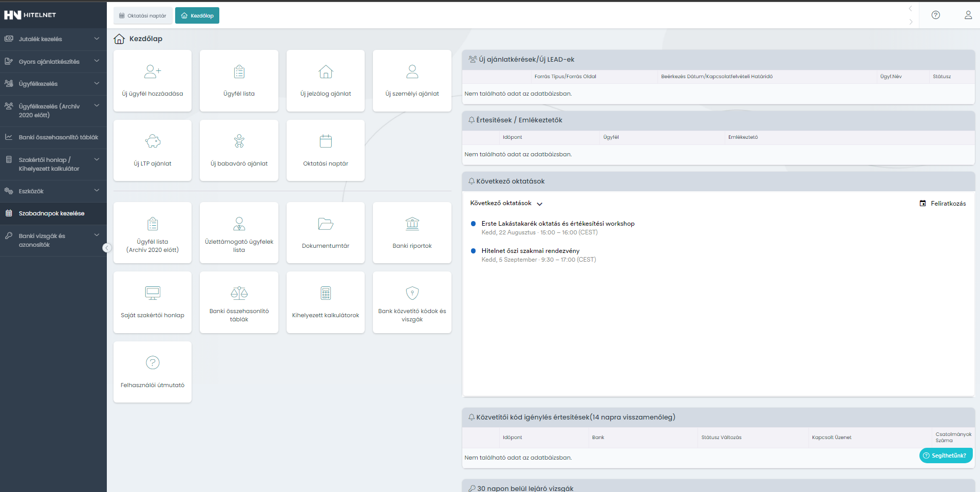This screenshot has width=980, height=492.
Task: Open Banki összehasonlító táblák in sidebar
Action: (53, 137)
